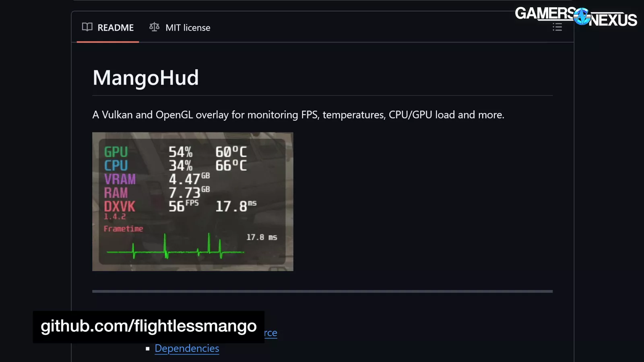Click the bullet marker before Dependencies
Viewport: 644px width, 362px height.
pos(148,349)
